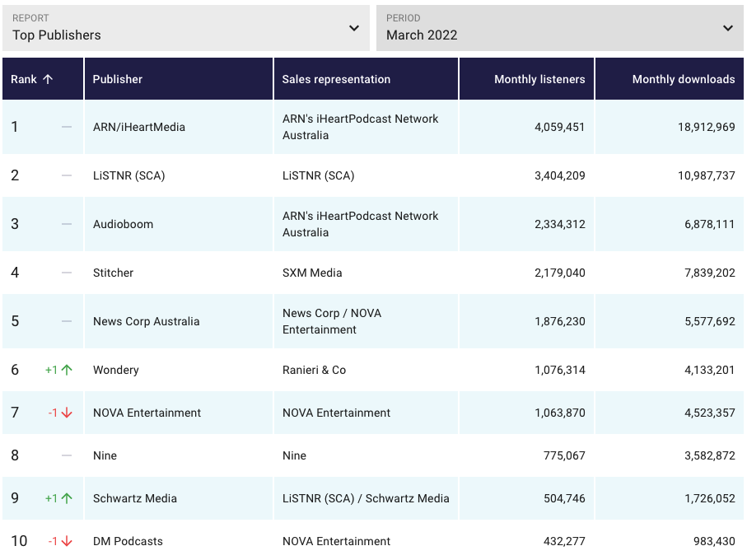This screenshot has height=560, width=747.
Task: Sort by the Publisher column header
Action: (179, 79)
